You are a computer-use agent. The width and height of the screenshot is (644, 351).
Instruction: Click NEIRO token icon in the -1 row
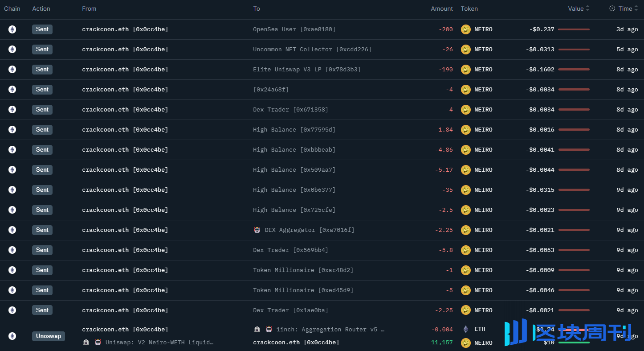point(466,270)
